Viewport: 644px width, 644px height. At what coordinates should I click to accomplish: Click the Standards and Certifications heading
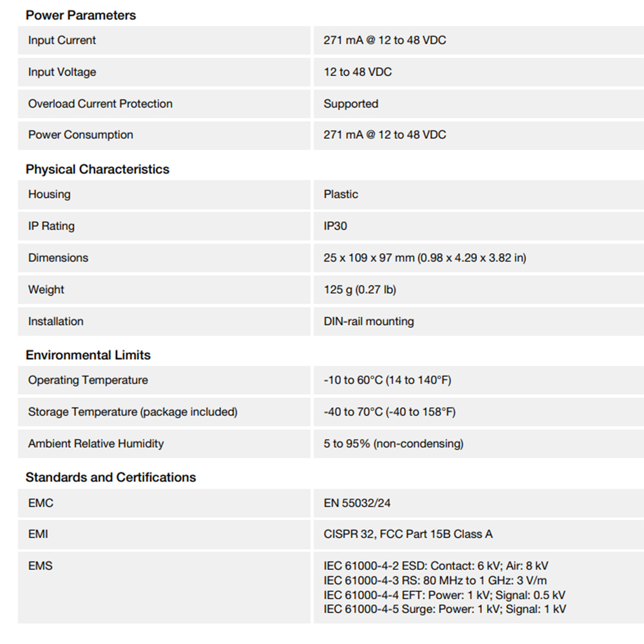tap(110, 477)
